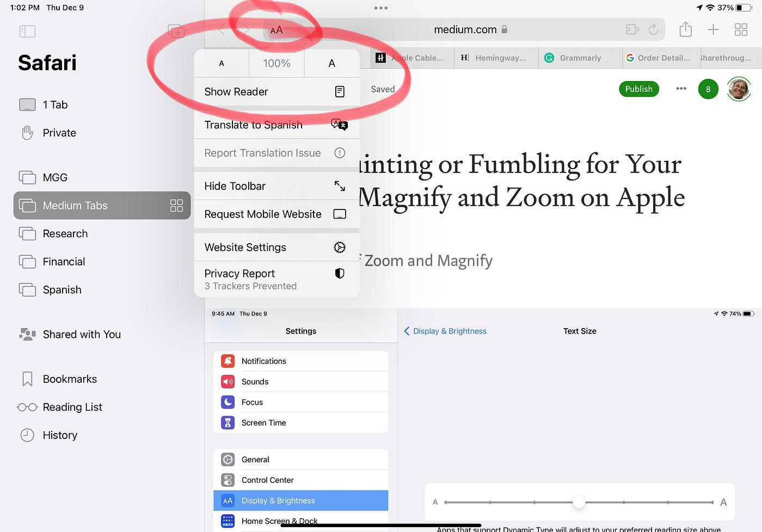The image size is (762, 532).
Task: Open Reading List in sidebar
Action: pyautogui.click(x=102, y=407)
